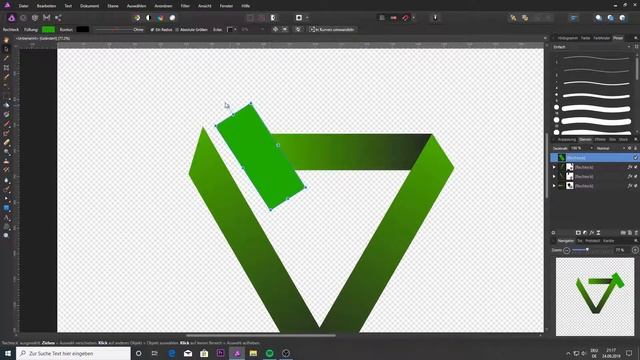Select the Move tool

point(6,49)
